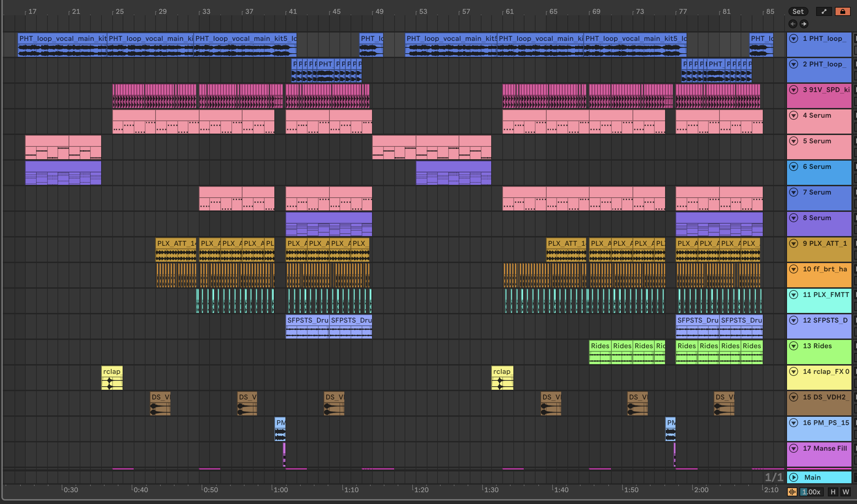Toggle the automation mode button
The image size is (857, 504).
(x=824, y=11)
